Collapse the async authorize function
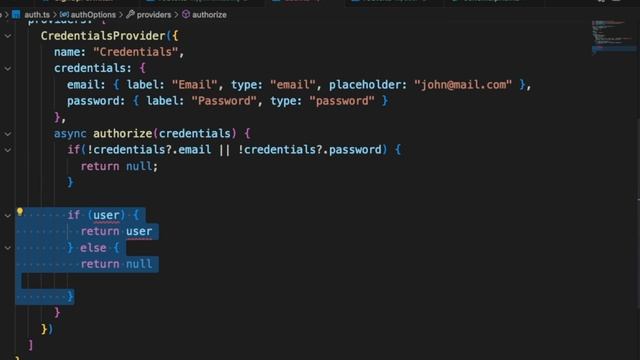 (x=8, y=134)
